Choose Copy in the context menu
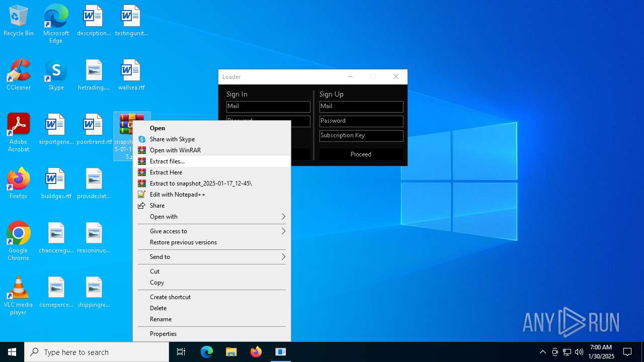Screen dimensions: 644x362 (x=212, y=283)
